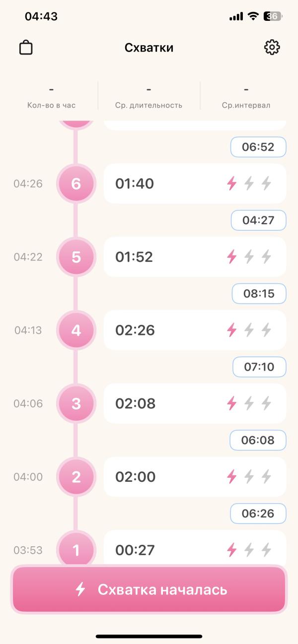This screenshot has height=644, width=298.
Task: Select the numbered circle 4 marker
Action: click(x=76, y=330)
